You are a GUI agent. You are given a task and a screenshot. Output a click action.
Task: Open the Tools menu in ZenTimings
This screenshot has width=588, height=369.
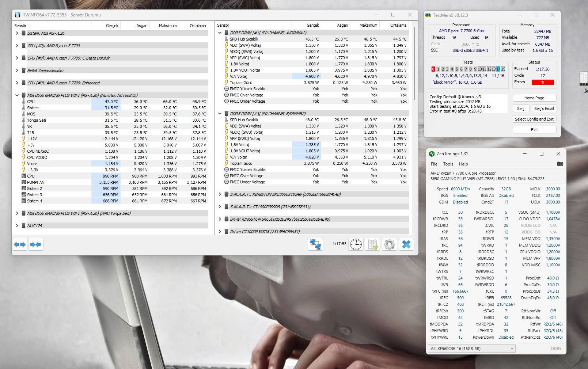tap(448, 164)
